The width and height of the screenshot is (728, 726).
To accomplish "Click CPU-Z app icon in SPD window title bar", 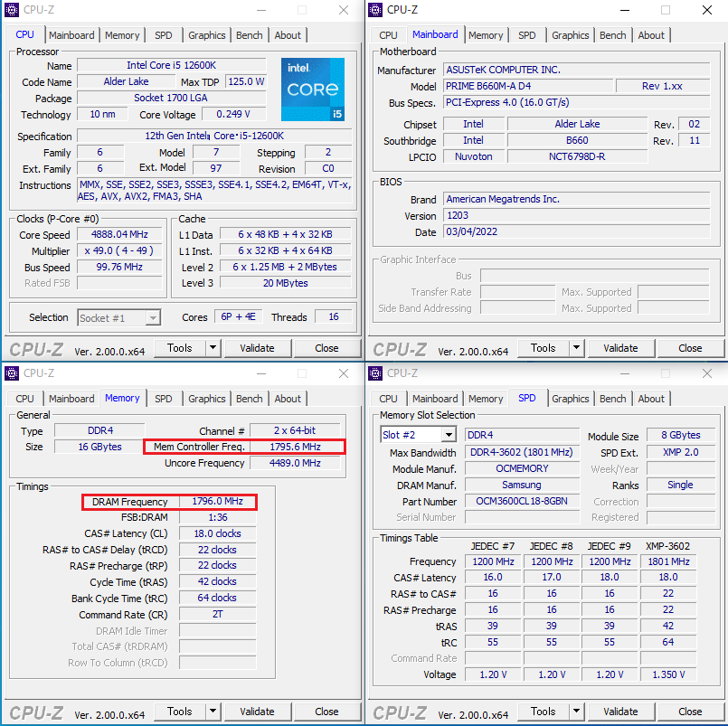I will (375, 373).
